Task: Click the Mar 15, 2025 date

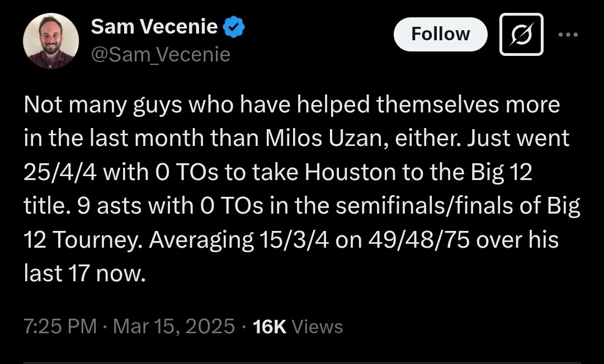Action: point(174,326)
